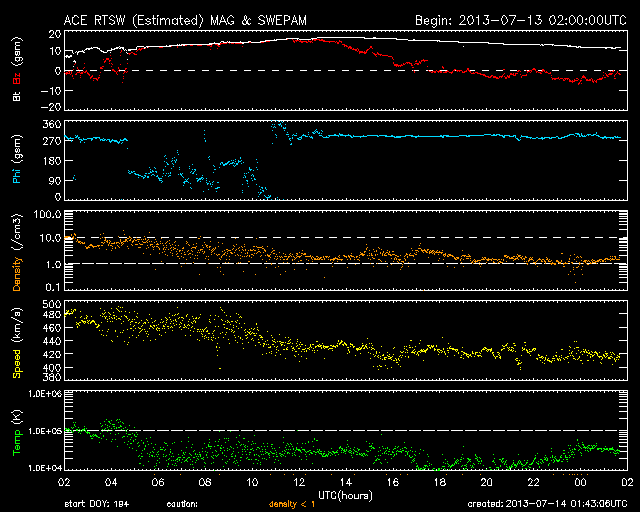Screen dimensions: 640x512
Task: Click the '1.0E+06' tick on the Temp axis
Action: 45,394
